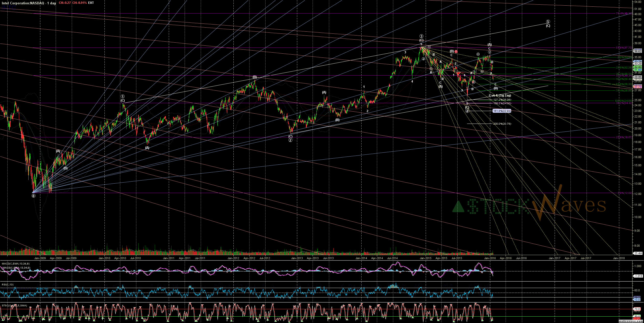Click the Jan-2016 date axis label

(490, 258)
